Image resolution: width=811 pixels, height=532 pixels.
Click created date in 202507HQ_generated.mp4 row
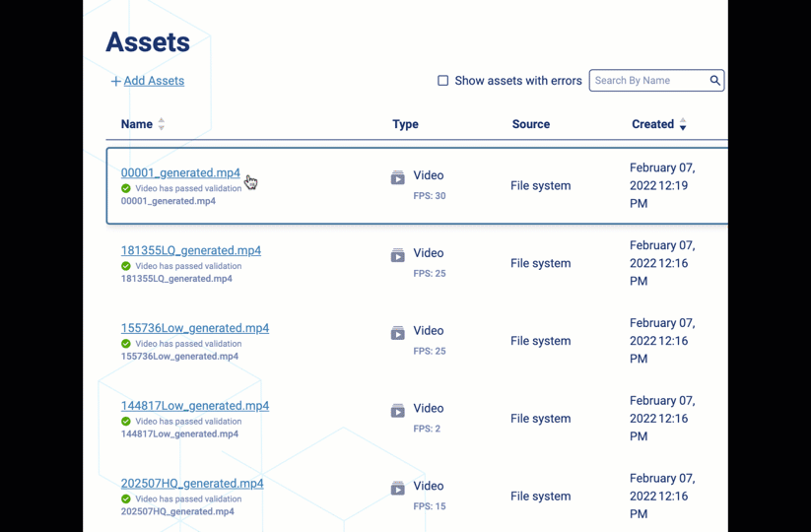662,496
